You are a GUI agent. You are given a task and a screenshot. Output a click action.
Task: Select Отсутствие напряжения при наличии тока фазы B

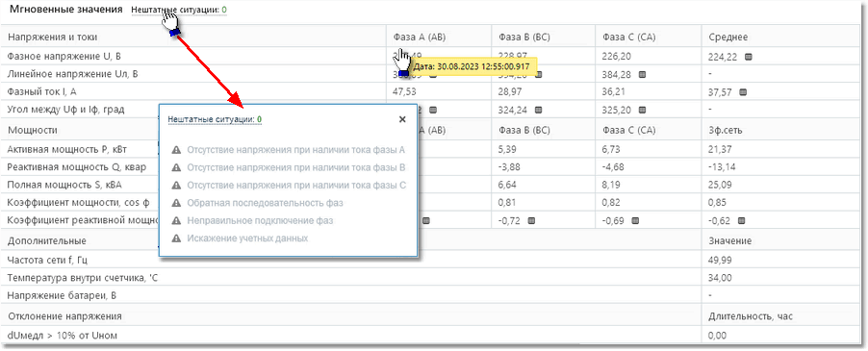(x=296, y=167)
